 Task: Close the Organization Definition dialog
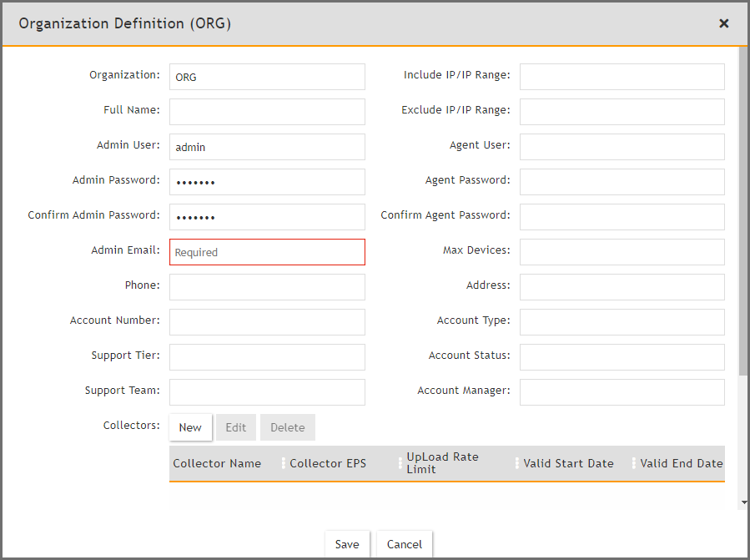723,23
